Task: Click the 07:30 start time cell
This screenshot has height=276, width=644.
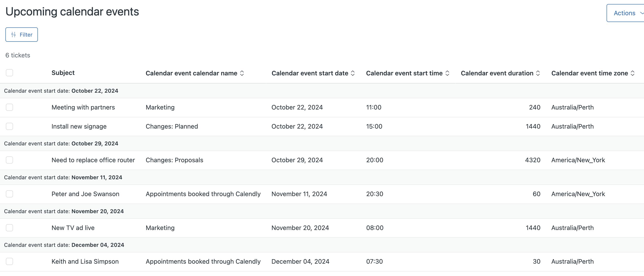Action: 374,261
